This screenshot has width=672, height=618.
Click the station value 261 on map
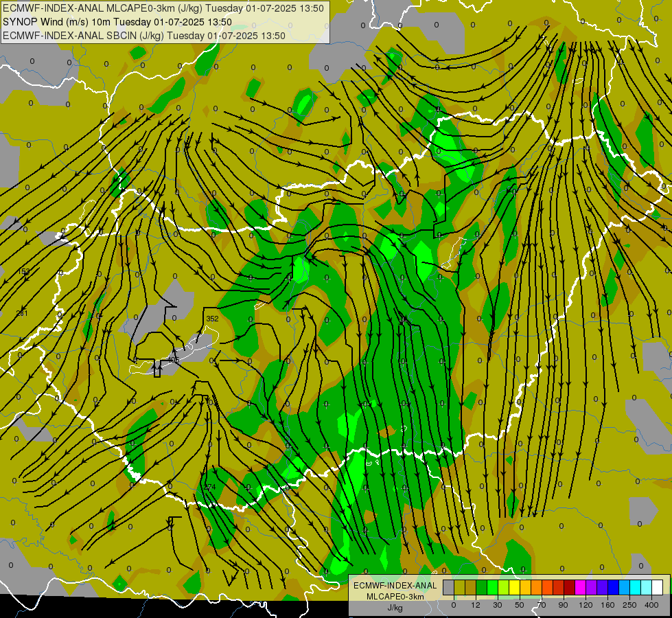(x=22, y=314)
